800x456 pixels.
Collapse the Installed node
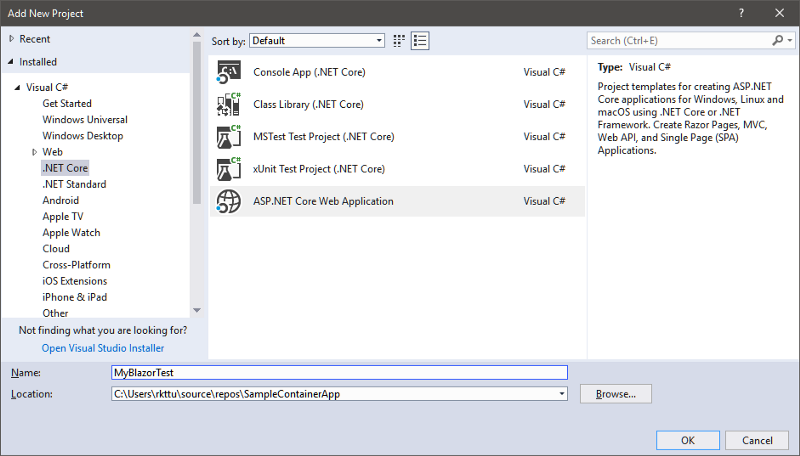(11, 62)
